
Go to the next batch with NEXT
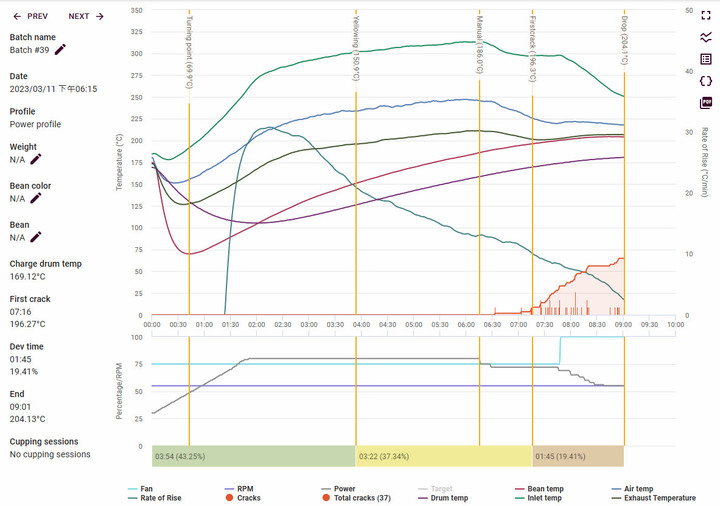[86, 16]
